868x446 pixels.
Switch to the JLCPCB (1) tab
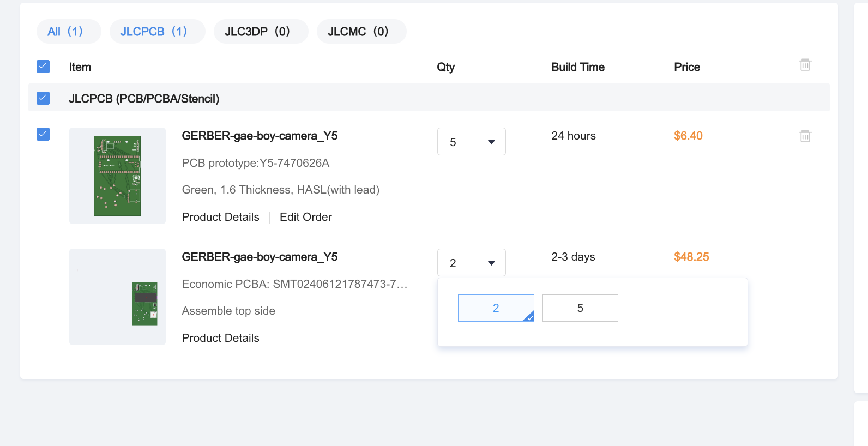[x=157, y=32]
